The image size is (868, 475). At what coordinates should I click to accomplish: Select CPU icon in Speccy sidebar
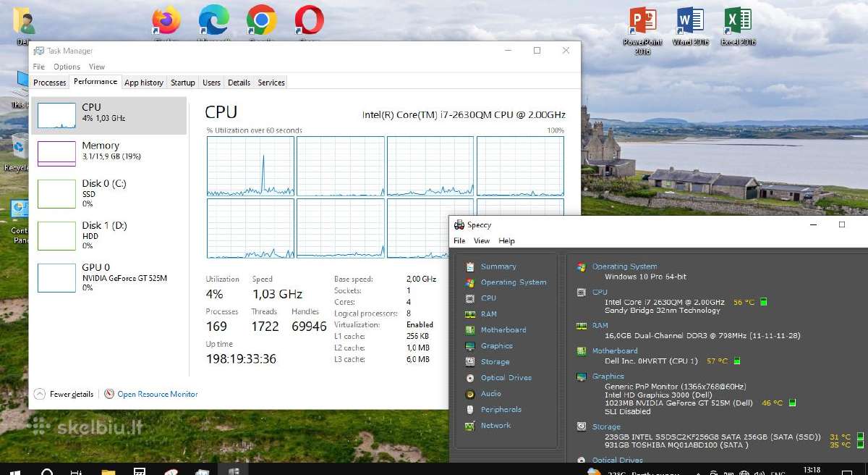click(470, 298)
